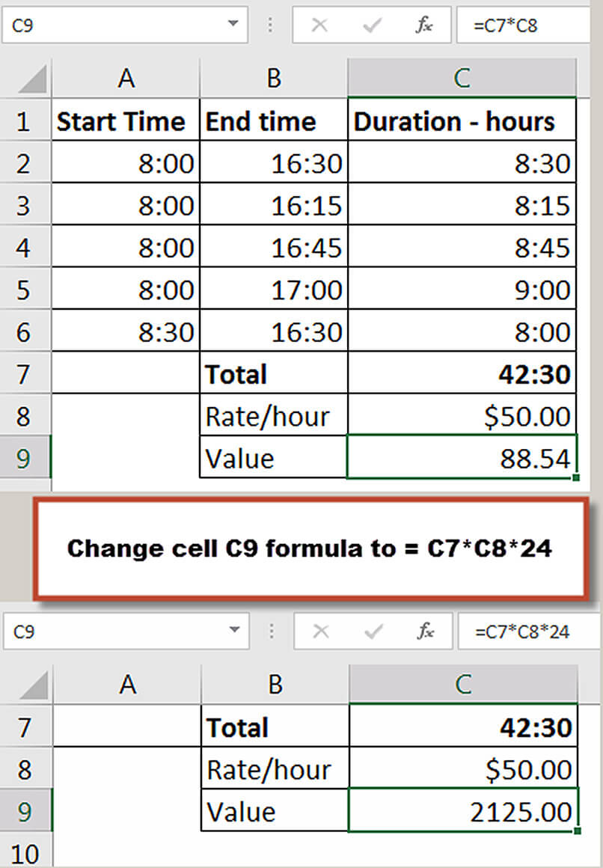603x868 pixels.
Task: Select row 5 header
Action: [25, 289]
